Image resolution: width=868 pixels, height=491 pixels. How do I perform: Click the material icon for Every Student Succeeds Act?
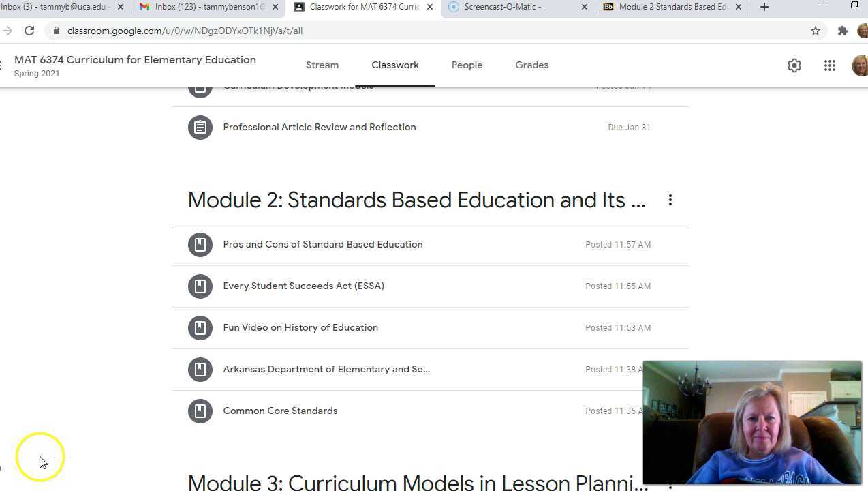click(x=200, y=286)
